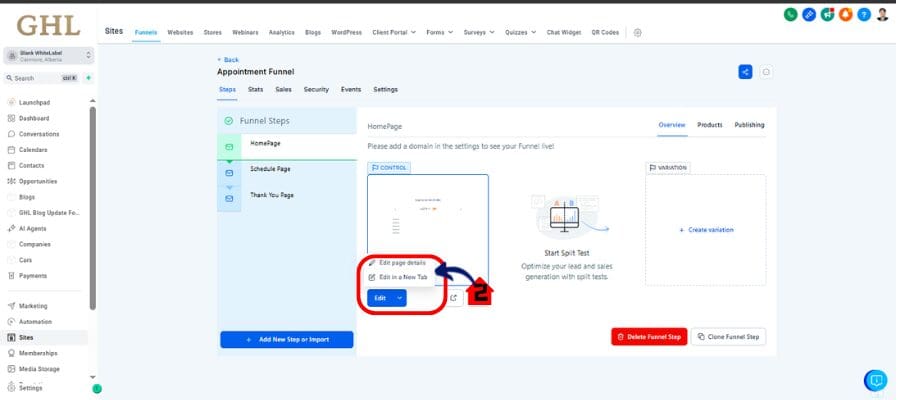Click Delete Funnel Step button
900x400 pixels.
tap(649, 337)
